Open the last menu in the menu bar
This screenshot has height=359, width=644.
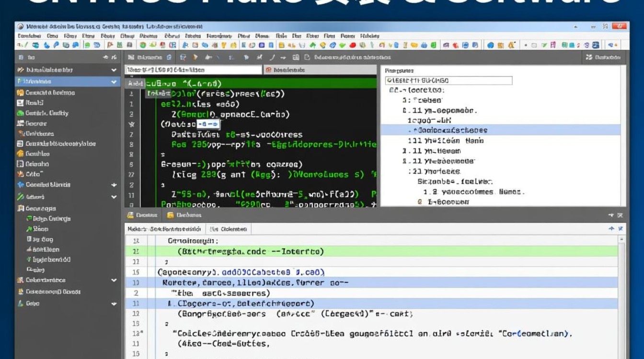coord(369,35)
